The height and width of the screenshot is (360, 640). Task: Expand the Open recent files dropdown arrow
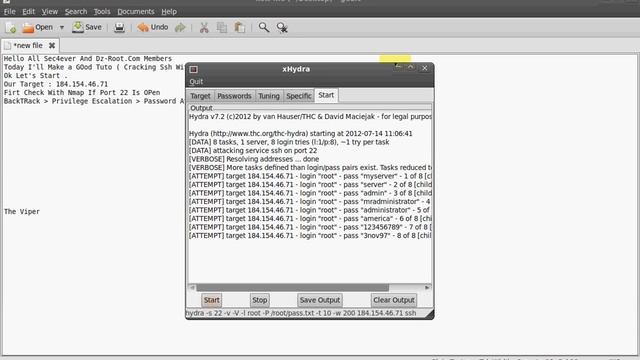pos(62,28)
